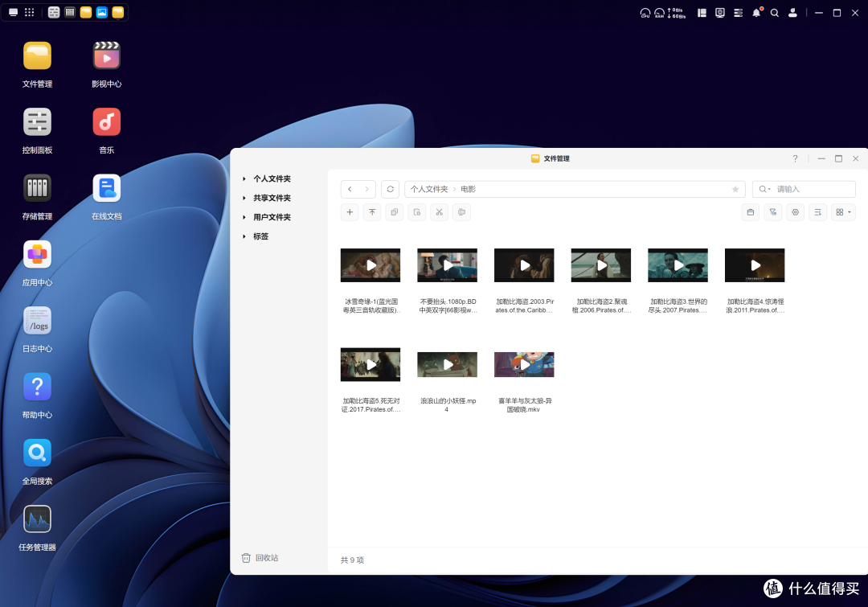
Task: Open 控制面板 desktop icon
Action: (x=37, y=122)
